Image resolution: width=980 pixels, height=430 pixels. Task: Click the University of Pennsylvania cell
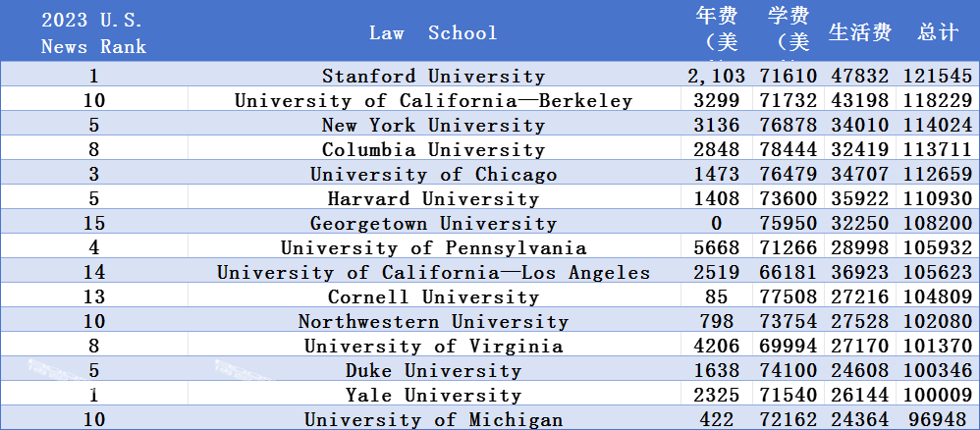434,247
